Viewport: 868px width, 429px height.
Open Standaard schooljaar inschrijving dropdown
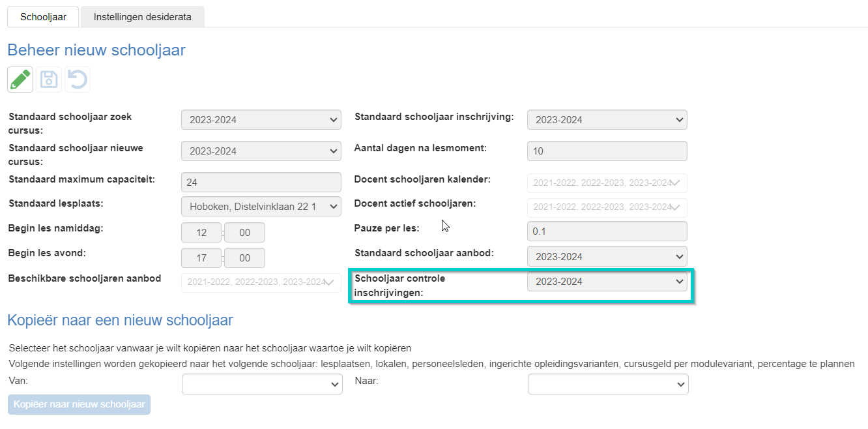607,120
